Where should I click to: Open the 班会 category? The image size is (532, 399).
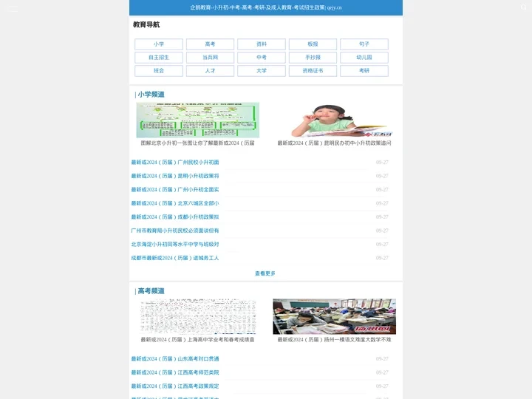[x=158, y=71]
